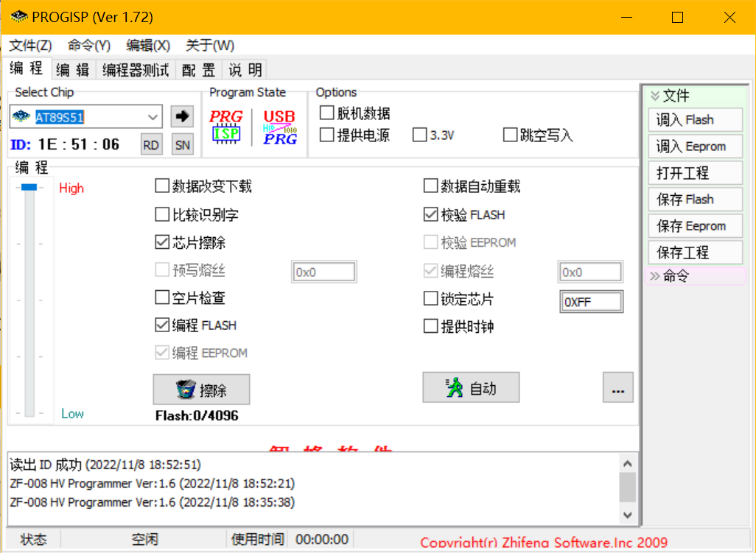Image resolution: width=756 pixels, height=553 pixels.
Task: Toggle the 锁定芯片 checkbox
Action: click(431, 299)
